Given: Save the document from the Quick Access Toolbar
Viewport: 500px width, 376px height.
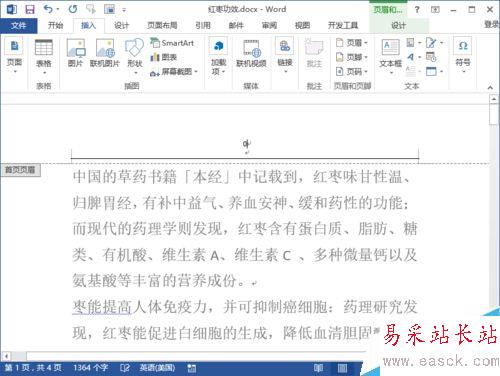Looking at the screenshot, I should [x=30, y=9].
